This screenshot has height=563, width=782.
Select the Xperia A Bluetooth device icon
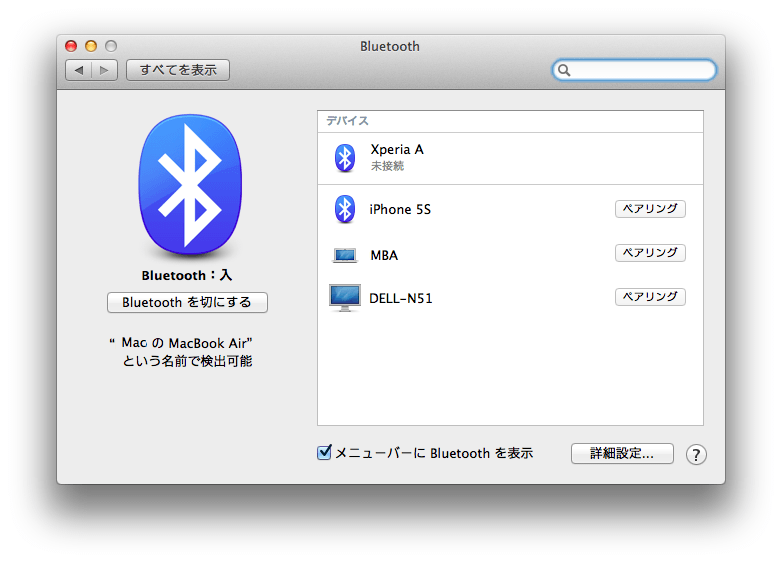(345, 158)
